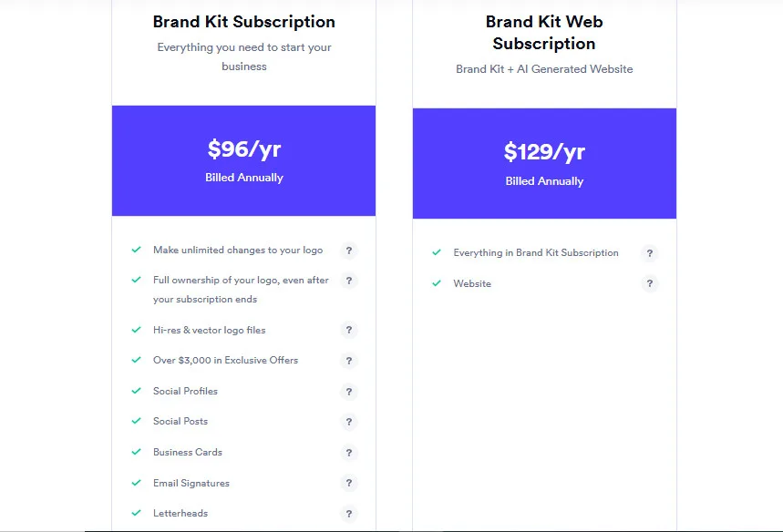Image resolution: width=783 pixels, height=532 pixels.
Task: Click the checkmark next to Social Profiles
Action: (x=137, y=391)
